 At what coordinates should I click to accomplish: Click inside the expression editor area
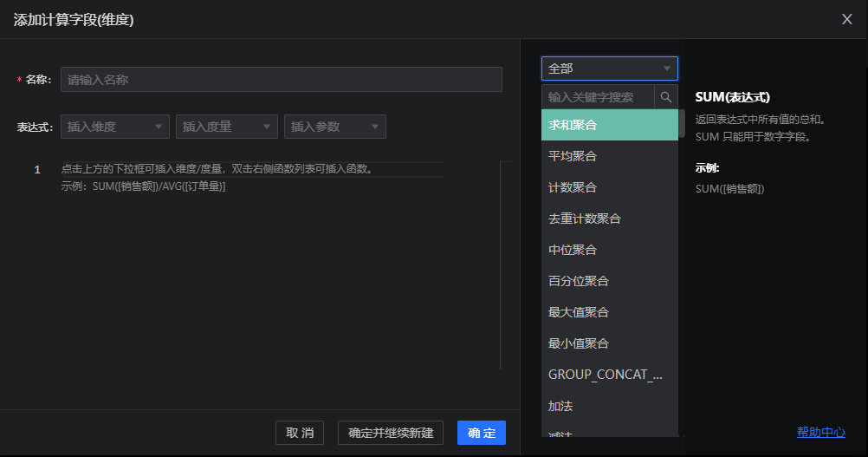[269, 277]
